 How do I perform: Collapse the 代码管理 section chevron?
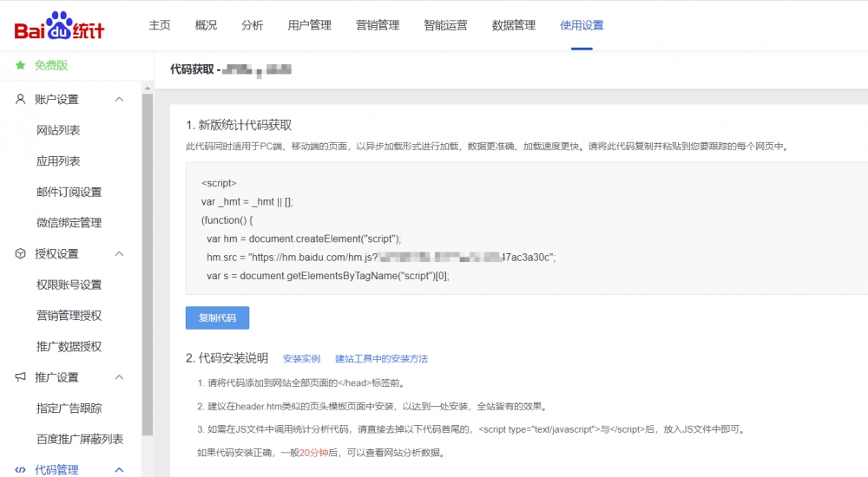120,470
